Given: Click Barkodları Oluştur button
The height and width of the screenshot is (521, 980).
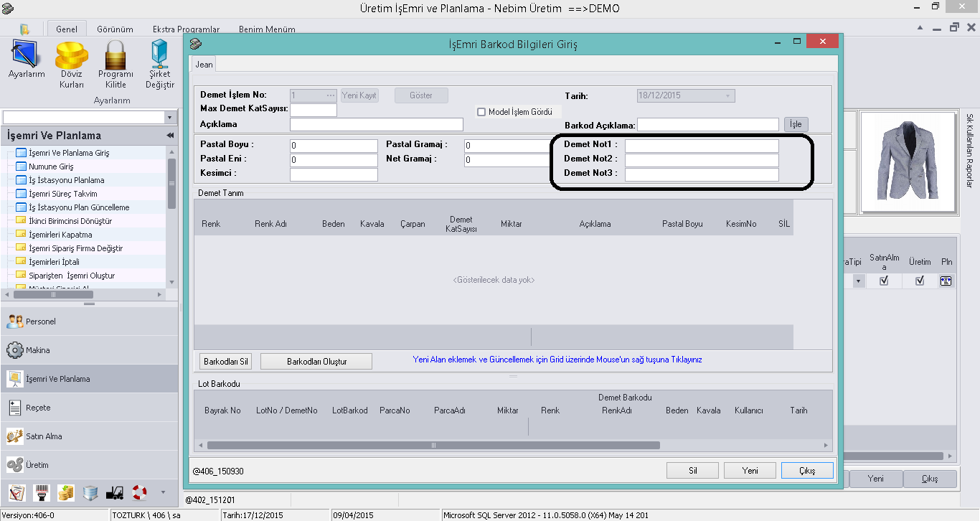Looking at the screenshot, I should tap(316, 361).
